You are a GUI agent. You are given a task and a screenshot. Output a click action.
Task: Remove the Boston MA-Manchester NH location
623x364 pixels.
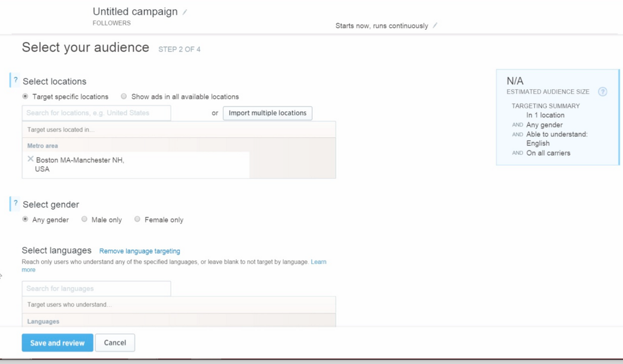click(x=30, y=159)
